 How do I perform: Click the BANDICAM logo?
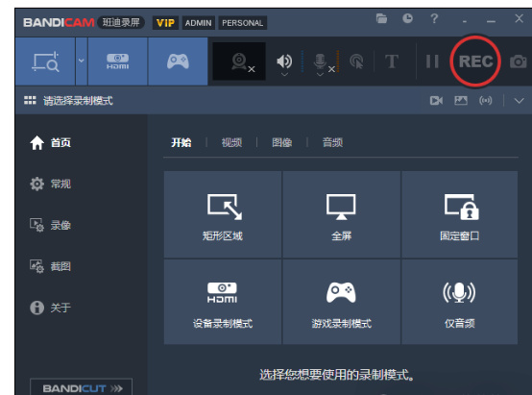point(59,23)
